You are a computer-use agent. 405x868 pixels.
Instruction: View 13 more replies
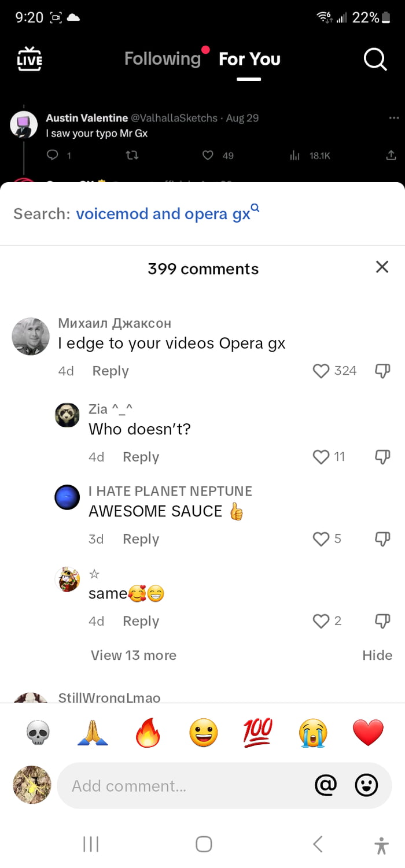pos(133,655)
